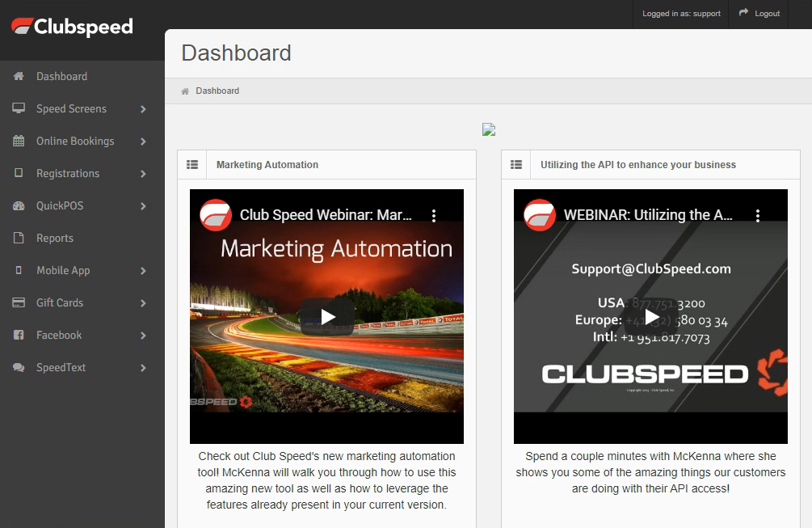Play the Marketing Automation webinar video
This screenshot has height=528, width=812.
point(327,317)
